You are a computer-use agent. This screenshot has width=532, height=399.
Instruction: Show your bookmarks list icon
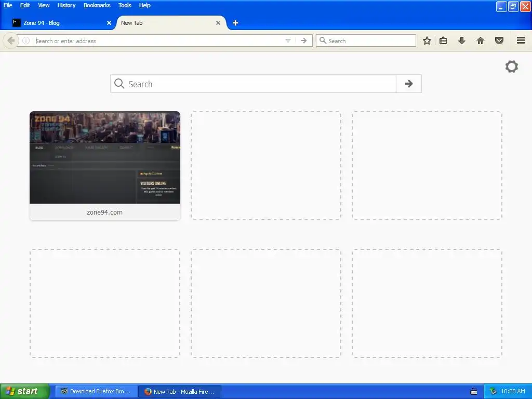coord(443,41)
